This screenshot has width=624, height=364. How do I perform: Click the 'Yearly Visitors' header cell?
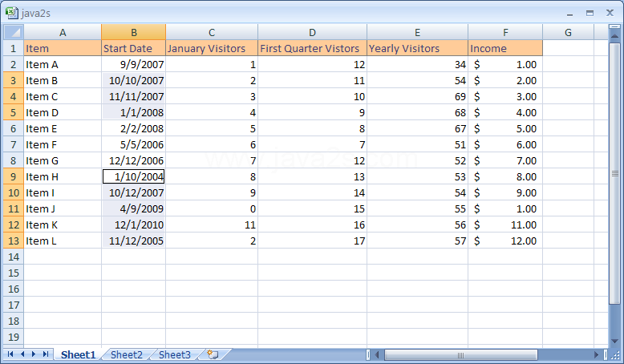pyautogui.click(x=417, y=48)
